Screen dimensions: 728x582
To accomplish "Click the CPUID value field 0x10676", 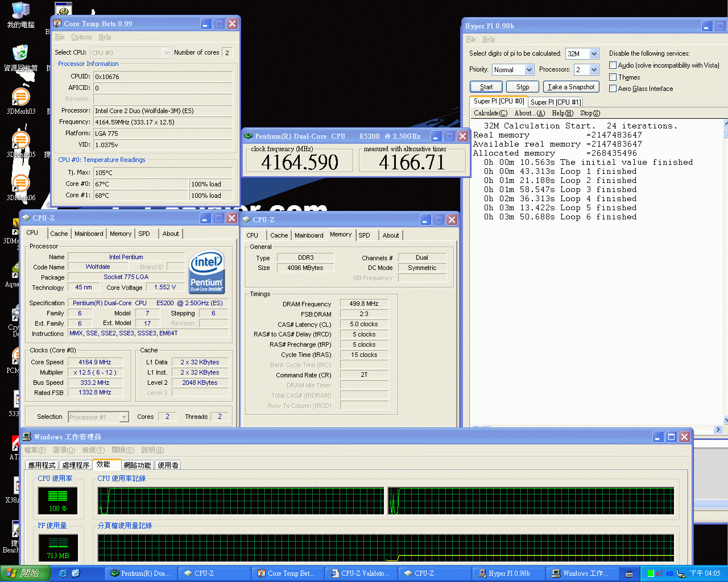I will tap(163, 77).
